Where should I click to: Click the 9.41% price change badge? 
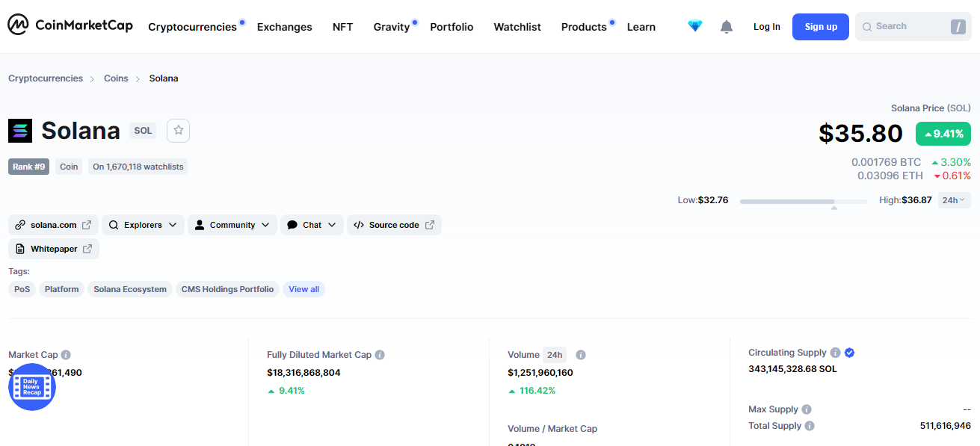(x=943, y=134)
